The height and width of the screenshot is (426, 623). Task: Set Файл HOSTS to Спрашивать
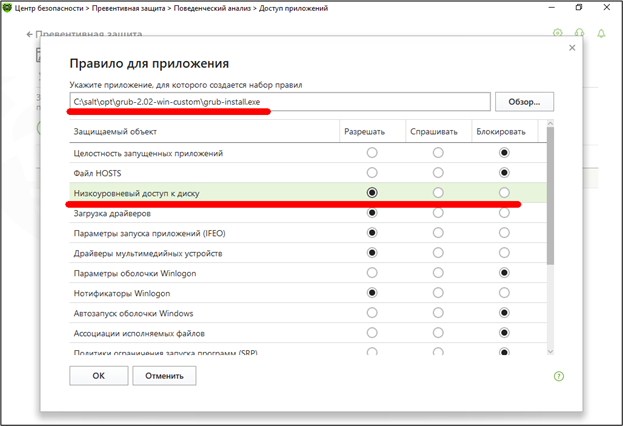438,172
